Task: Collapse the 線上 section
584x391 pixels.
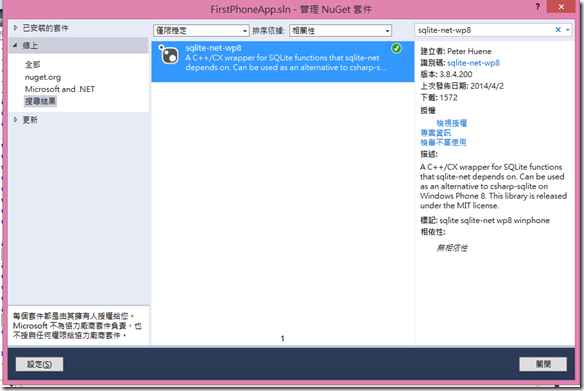Action: (x=15, y=45)
